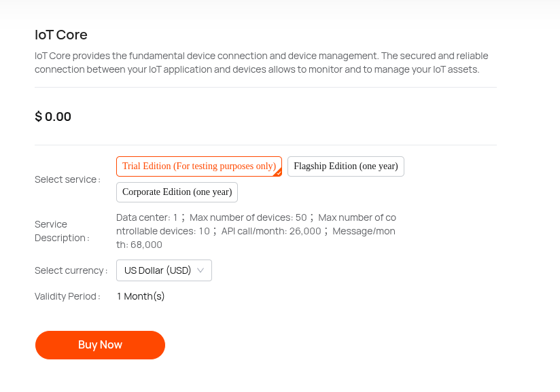Click the IoT Core heading

click(61, 35)
